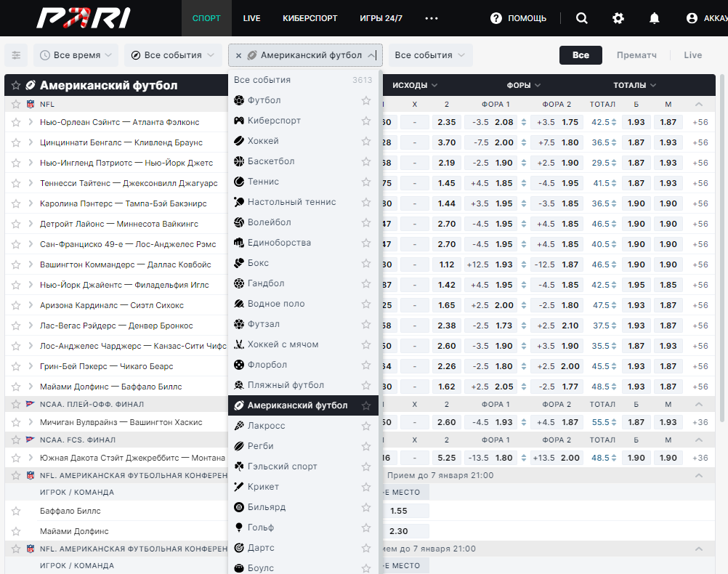Screen dimensions: 728x574
Task: Collapse the Американский футбол sport combo box
Action: pos(371,55)
